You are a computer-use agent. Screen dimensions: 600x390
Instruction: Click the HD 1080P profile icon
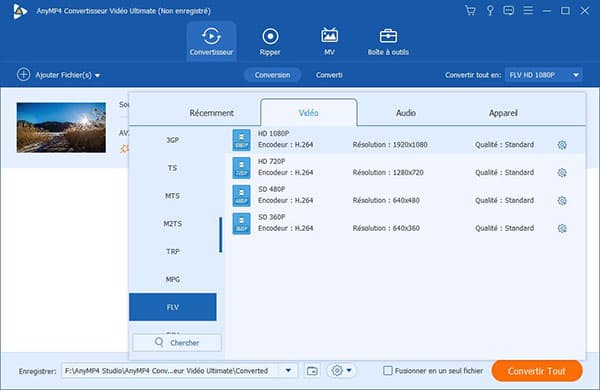241,140
